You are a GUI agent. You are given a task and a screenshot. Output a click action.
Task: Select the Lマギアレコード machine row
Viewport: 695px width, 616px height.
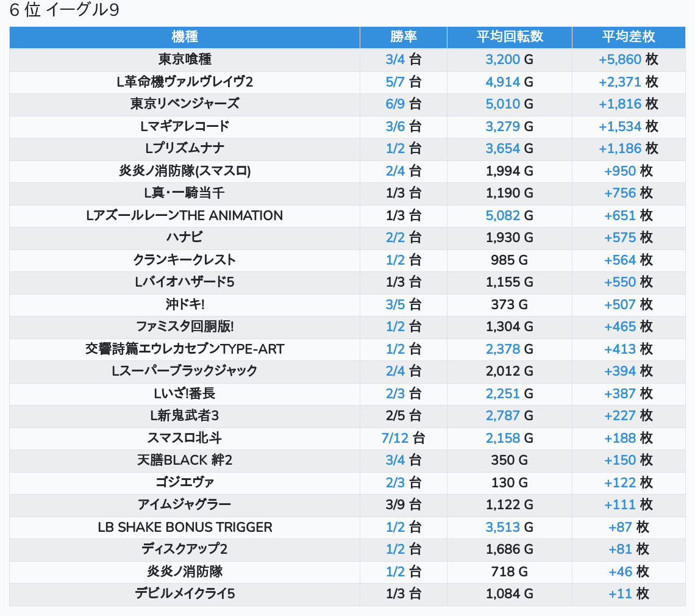click(x=185, y=126)
